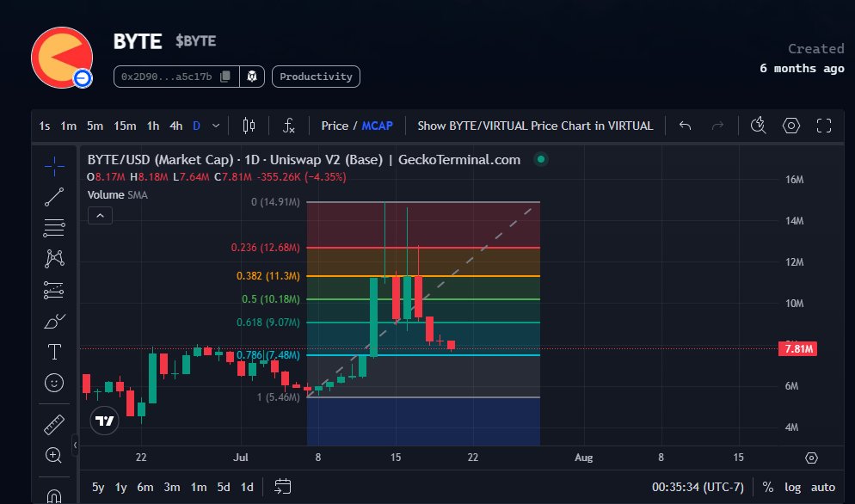
Task: Expand the timeframe dropdown arrow
Action: (x=216, y=126)
